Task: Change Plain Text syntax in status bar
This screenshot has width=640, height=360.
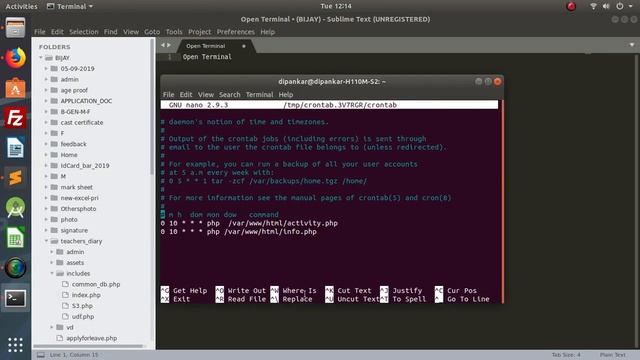Action: click(612, 355)
